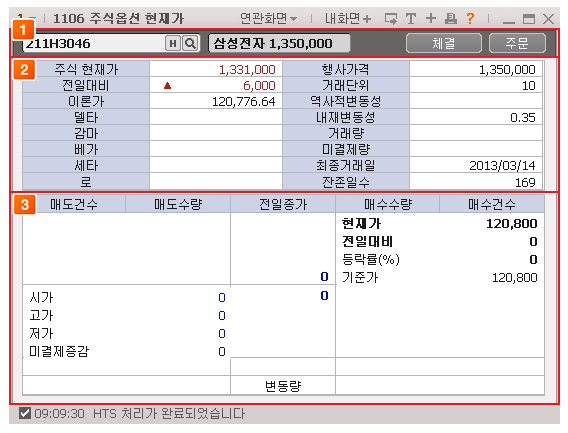Click the 전일종가 column header
The height and width of the screenshot is (433, 568).
tap(283, 204)
